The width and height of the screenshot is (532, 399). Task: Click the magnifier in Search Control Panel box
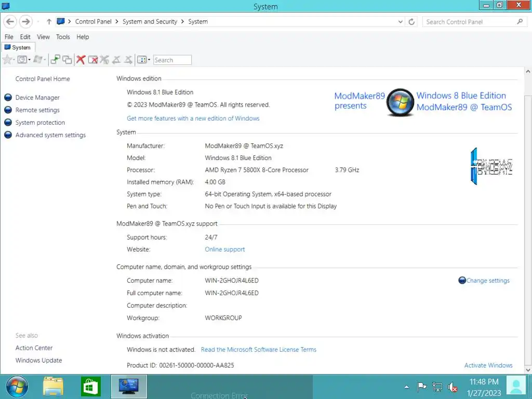pos(520,22)
